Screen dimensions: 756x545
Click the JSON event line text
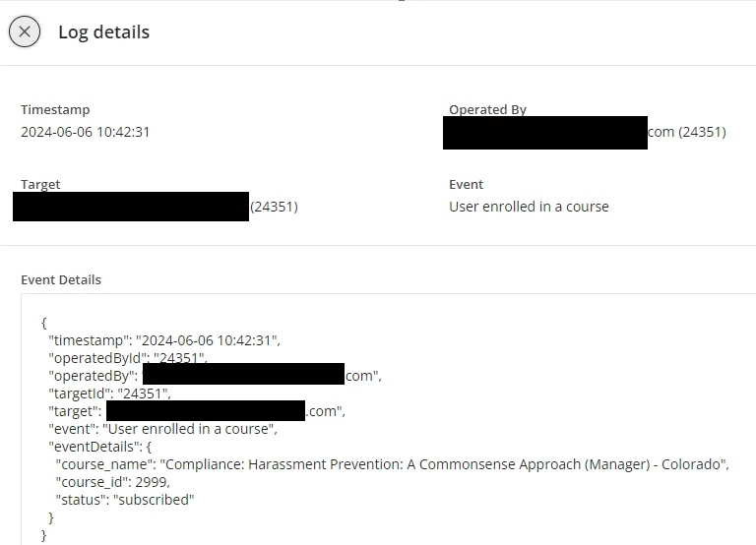[164, 429]
